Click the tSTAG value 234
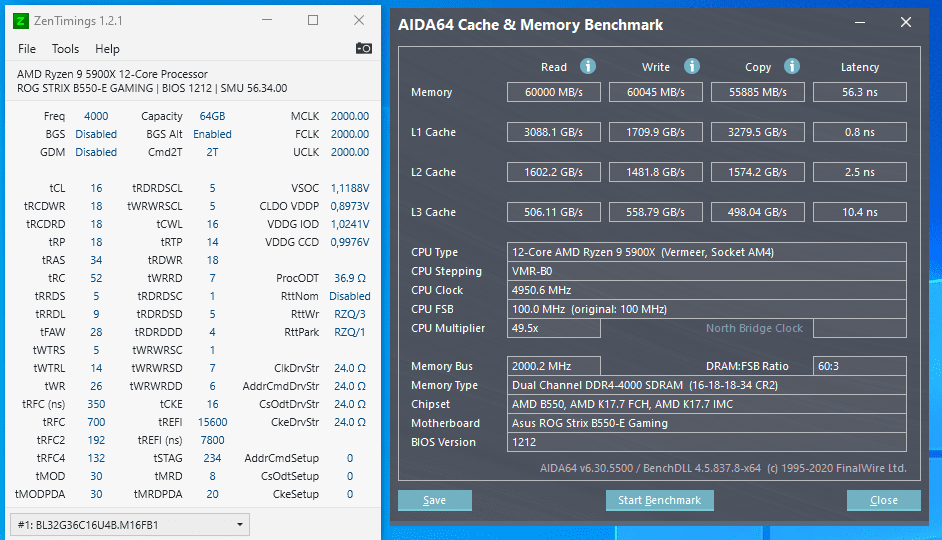This screenshot has width=942, height=540. (212, 458)
